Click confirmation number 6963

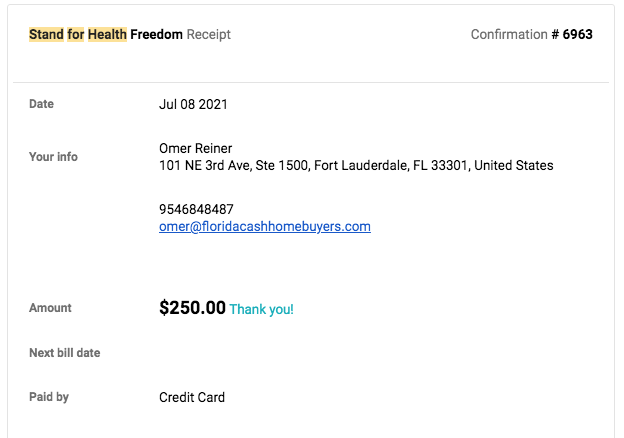577,34
